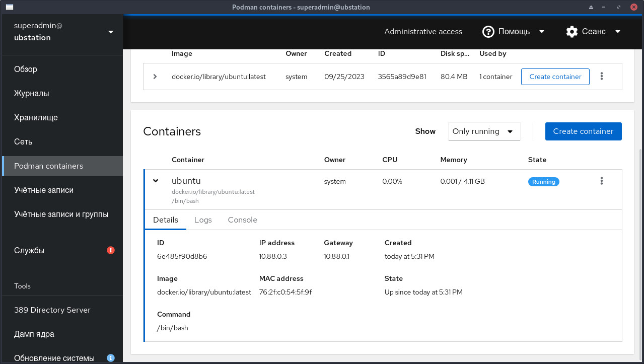This screenshot has width=644, height=364.
Task: Click the keep-above arrow icon in title bar
Action: pyautogui.click(x=591, y=7)
